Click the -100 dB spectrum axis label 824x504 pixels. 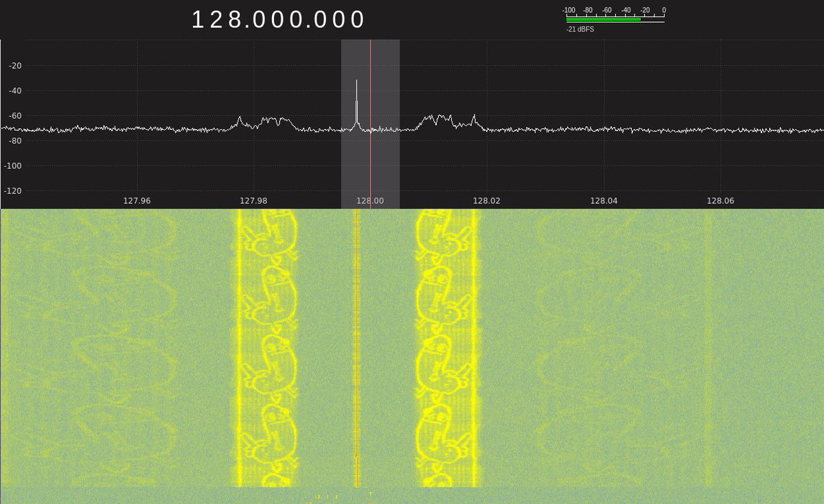tap(14, 165)
